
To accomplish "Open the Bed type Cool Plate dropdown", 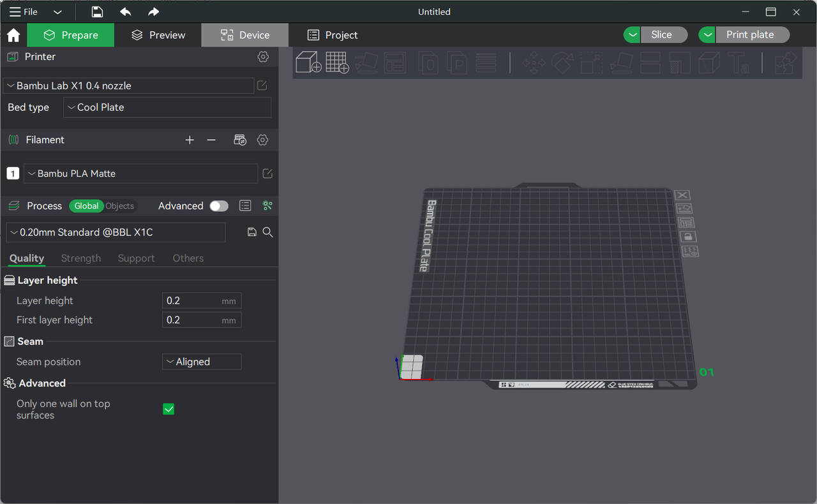I will (x=167, y=107).
